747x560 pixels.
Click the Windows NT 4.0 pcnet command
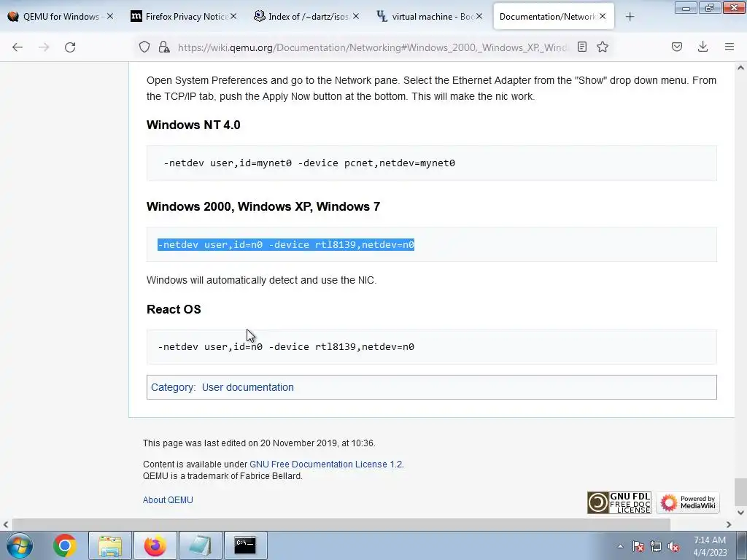(309, 163)
